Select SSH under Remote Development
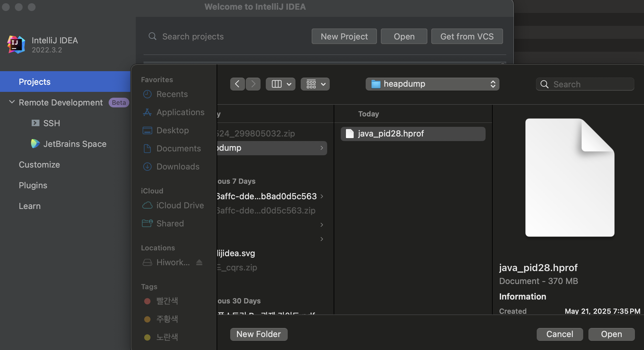Image resolution: width=644 pixels, height=350 pixels. tap(51, 123)
